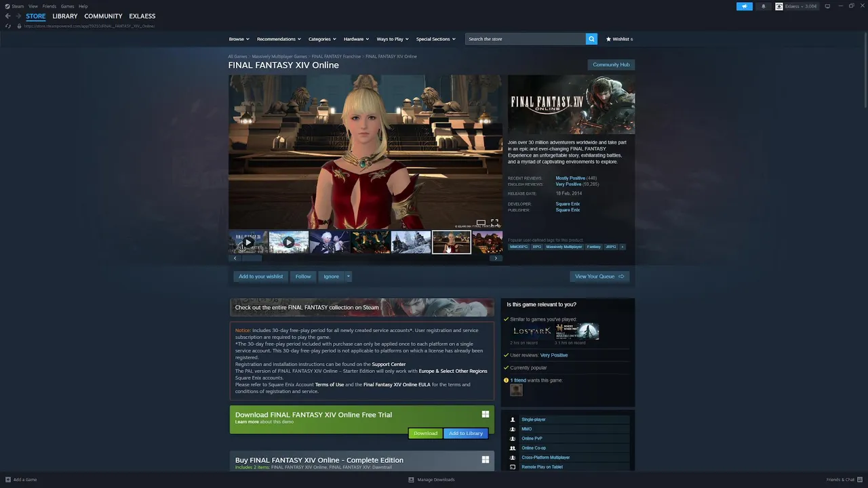Open the LOST ARK similar game thumbnail
The width and height of the screenshot is (868, 488).
pyautogui.click(x=531, y=331)
